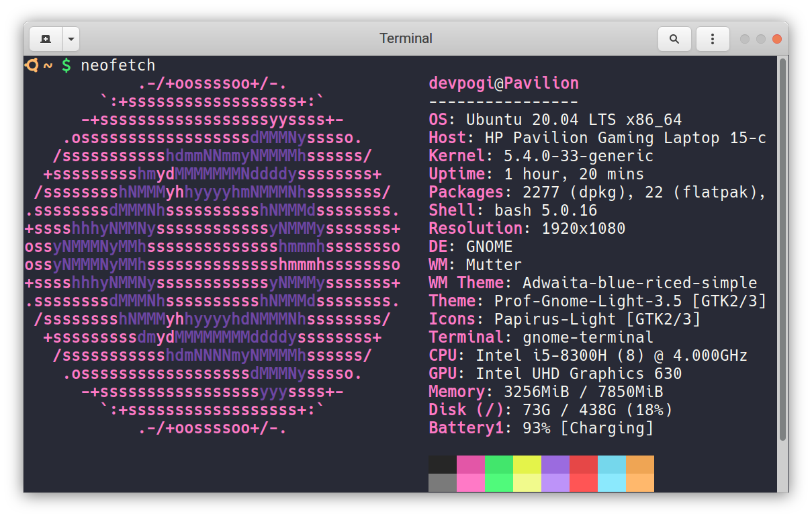812x518 pixels.
Task: Click the Uptime 1 hour, 20 mins line
Action: click(x=537, y=174)
